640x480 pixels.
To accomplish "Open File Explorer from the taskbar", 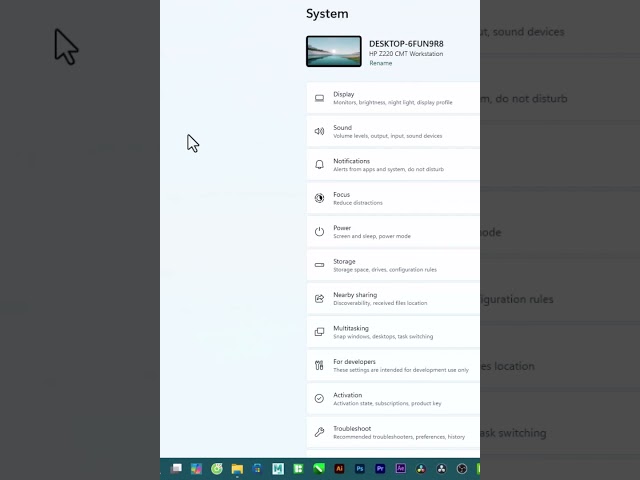I will click(x=237, y=469).
